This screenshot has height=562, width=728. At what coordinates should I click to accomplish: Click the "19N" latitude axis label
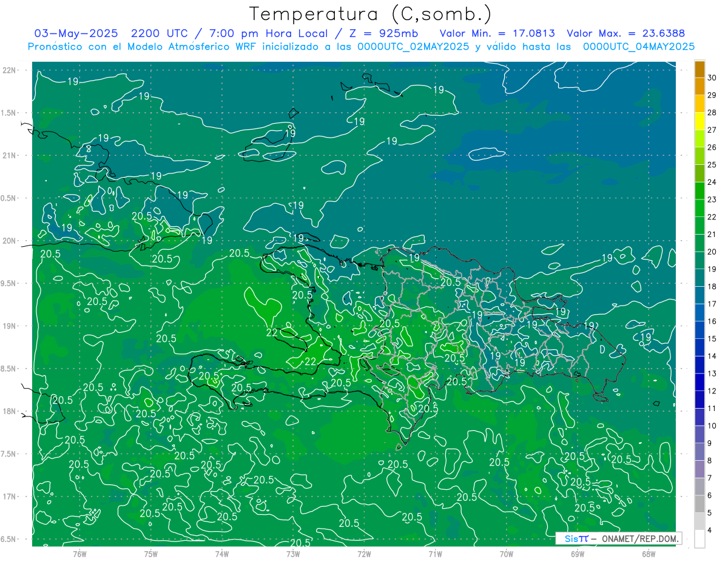pos(9,326)
